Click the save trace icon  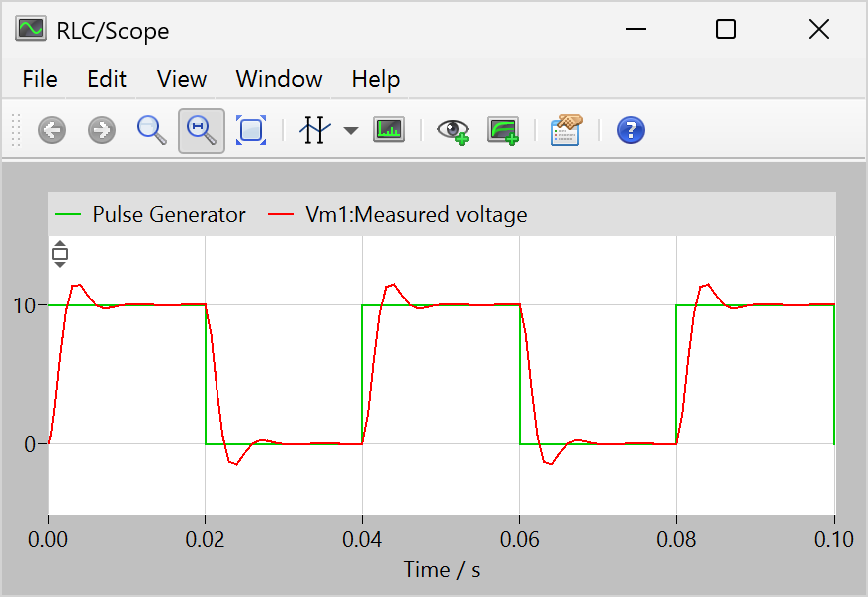[503, 130]
